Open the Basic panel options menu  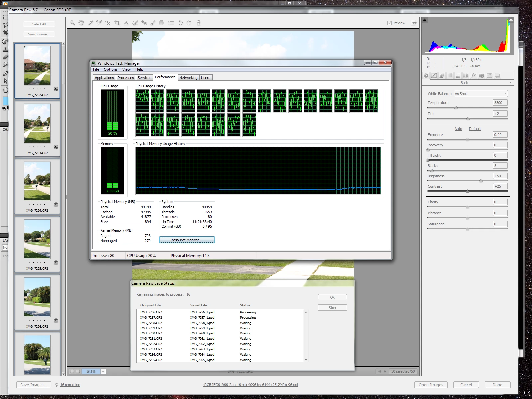[511, 83]
